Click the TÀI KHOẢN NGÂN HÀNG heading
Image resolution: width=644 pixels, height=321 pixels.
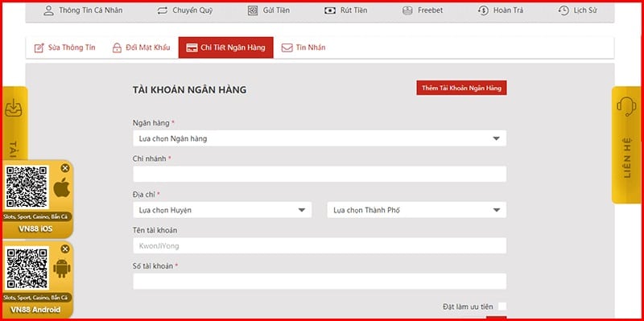[189, 89]
